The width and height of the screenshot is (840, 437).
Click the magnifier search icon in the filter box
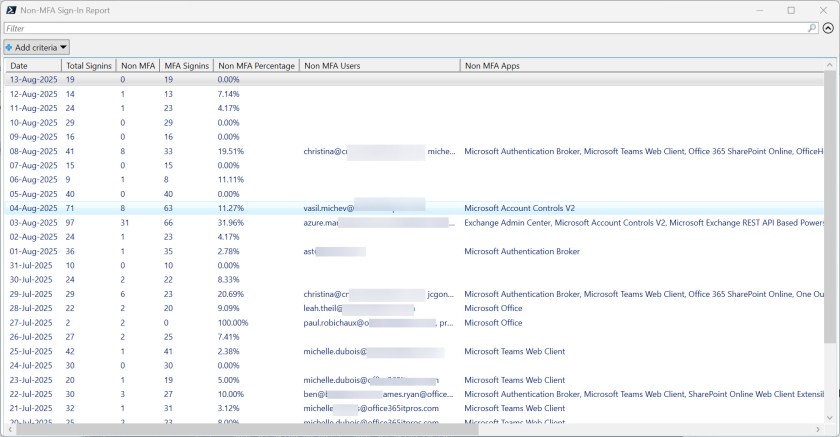tap(812, 28)
